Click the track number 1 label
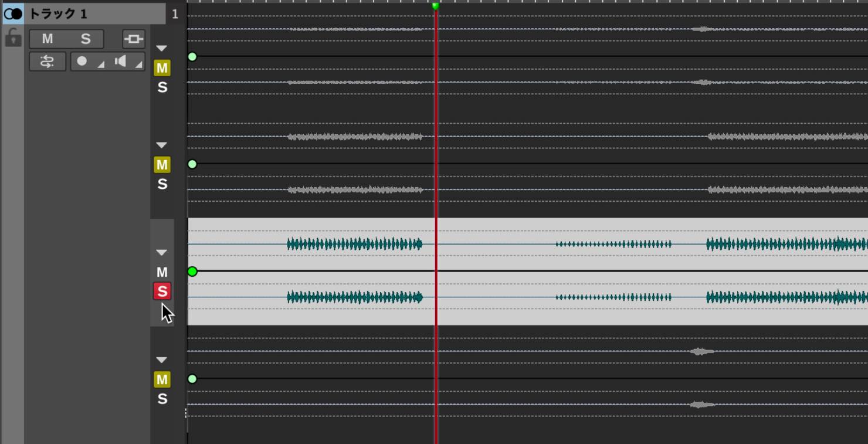The width and height of the screenshot is (868, 444). pos(175,14)
